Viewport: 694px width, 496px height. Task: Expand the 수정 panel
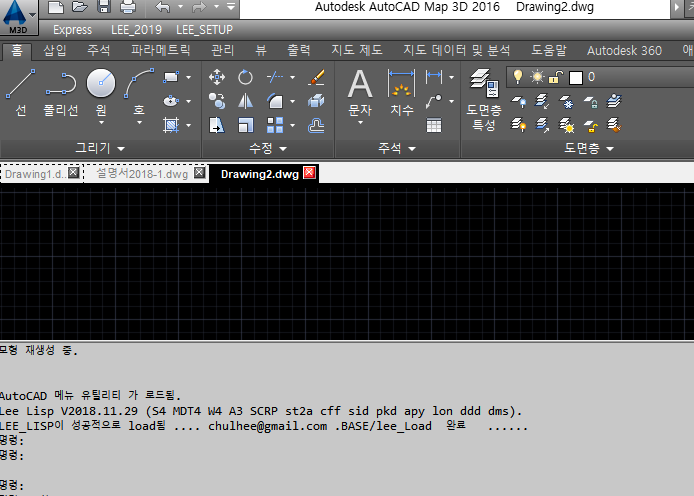point(268,148)
